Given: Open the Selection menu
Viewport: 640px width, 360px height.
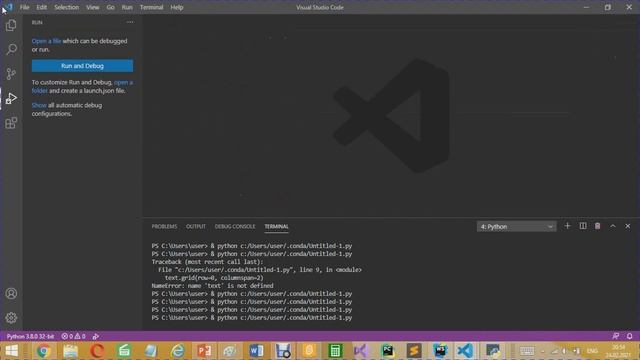Looking at the screenshot, I should tap(67, 7).
